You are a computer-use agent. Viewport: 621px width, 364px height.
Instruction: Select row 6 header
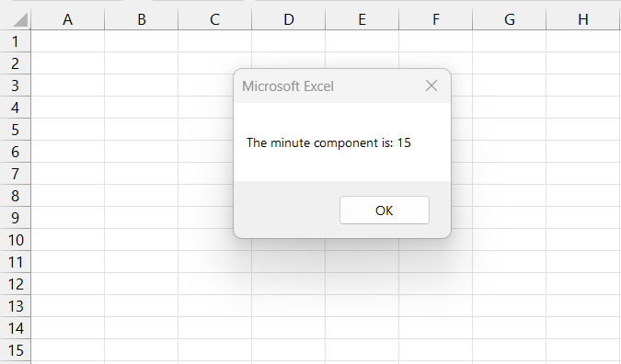[15, 152]
